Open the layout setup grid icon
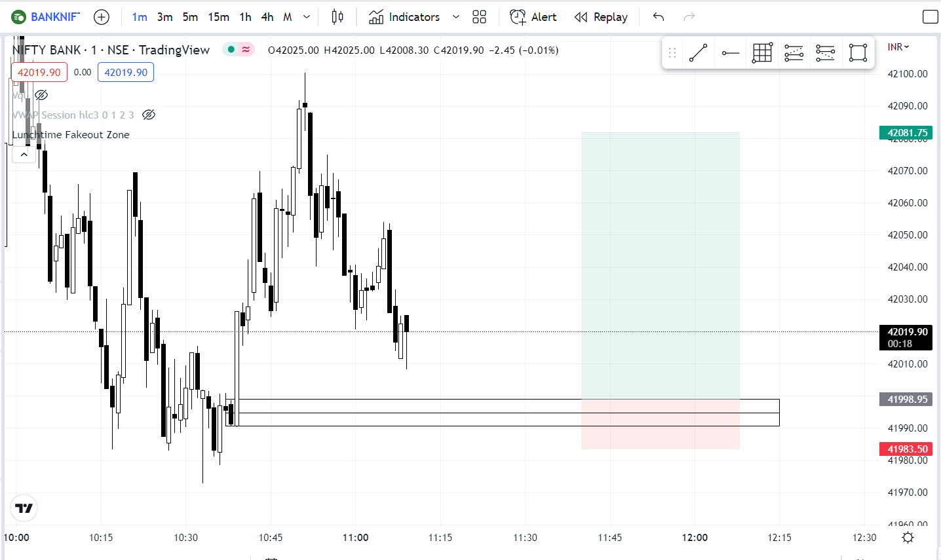Image resolution: width=941 pixels, height=560 pixels. coord(479,17)
